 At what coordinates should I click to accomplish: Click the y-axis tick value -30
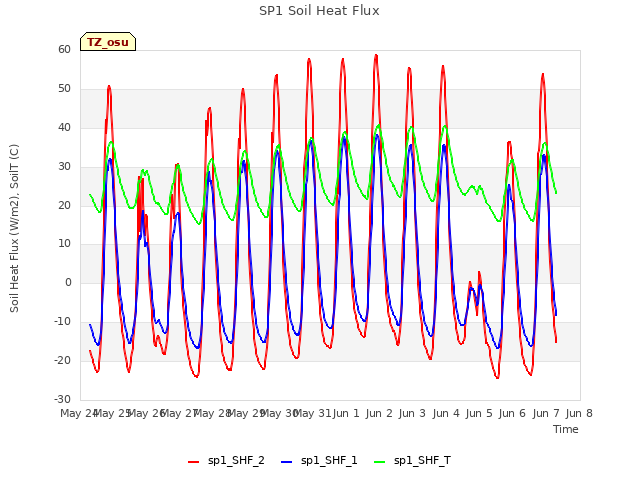pyautogui.click(x=62, y=399)
